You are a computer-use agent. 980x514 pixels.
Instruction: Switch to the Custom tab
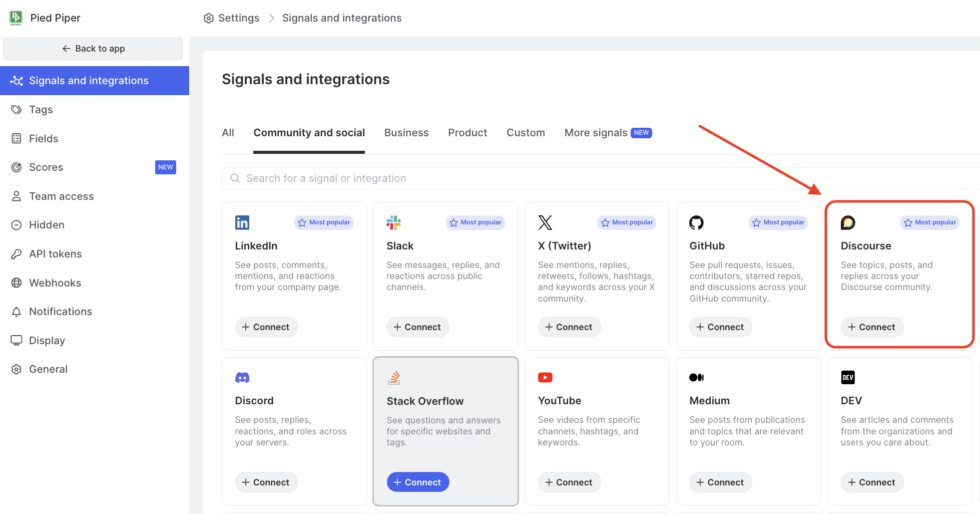pyautogui.click(x=526, y=133)
